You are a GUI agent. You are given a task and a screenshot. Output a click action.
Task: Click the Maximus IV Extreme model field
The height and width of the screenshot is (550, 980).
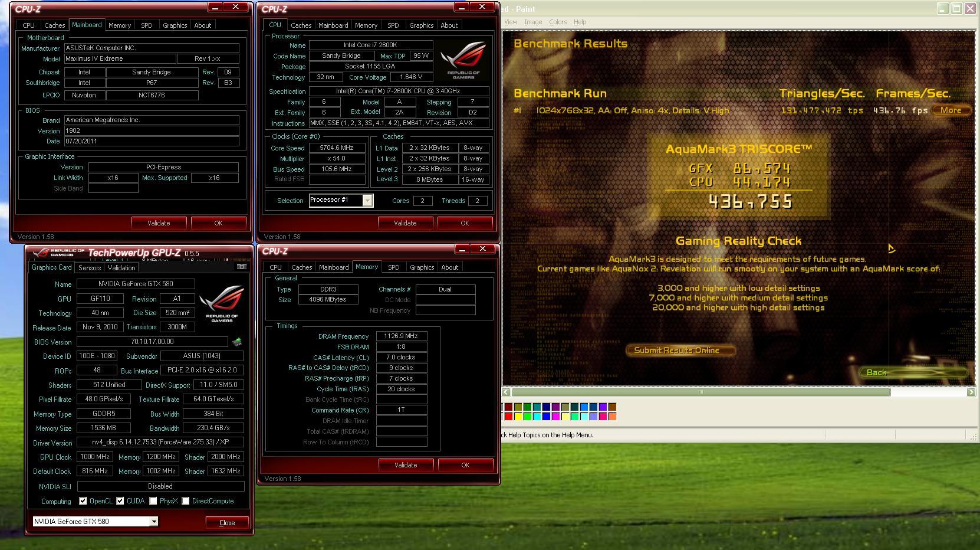coord(120,59)
